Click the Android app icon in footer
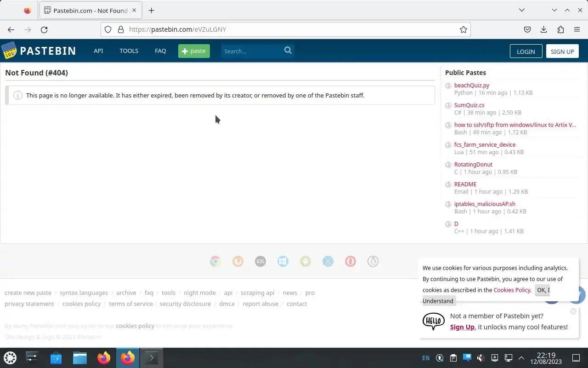Viewport: 588px width, 368px height. coord(305,261)
